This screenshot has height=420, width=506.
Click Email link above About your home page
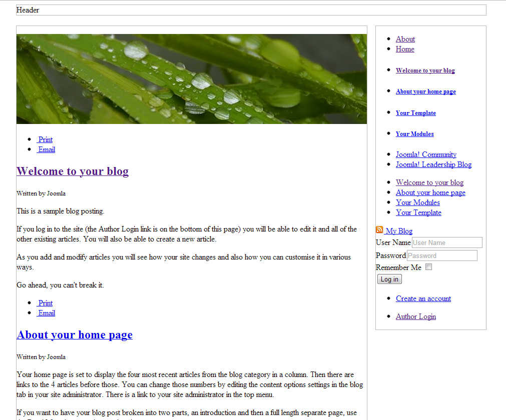tap(46, 313)
